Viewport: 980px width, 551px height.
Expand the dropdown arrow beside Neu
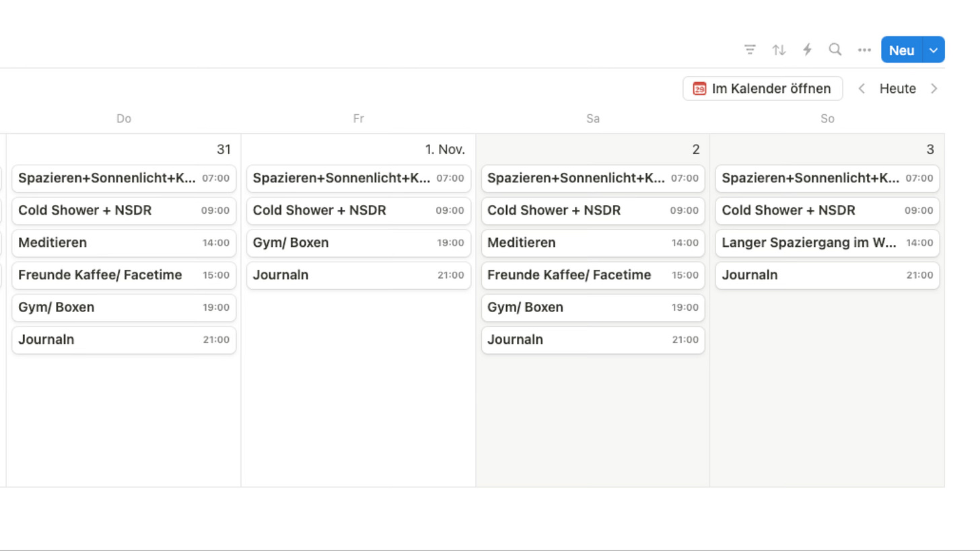(934, 50)
